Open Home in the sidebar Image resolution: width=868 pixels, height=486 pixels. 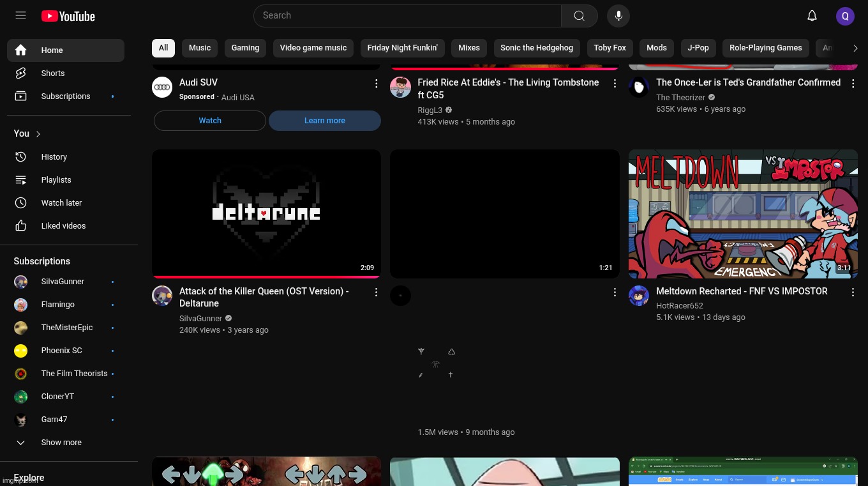(66, 50)
